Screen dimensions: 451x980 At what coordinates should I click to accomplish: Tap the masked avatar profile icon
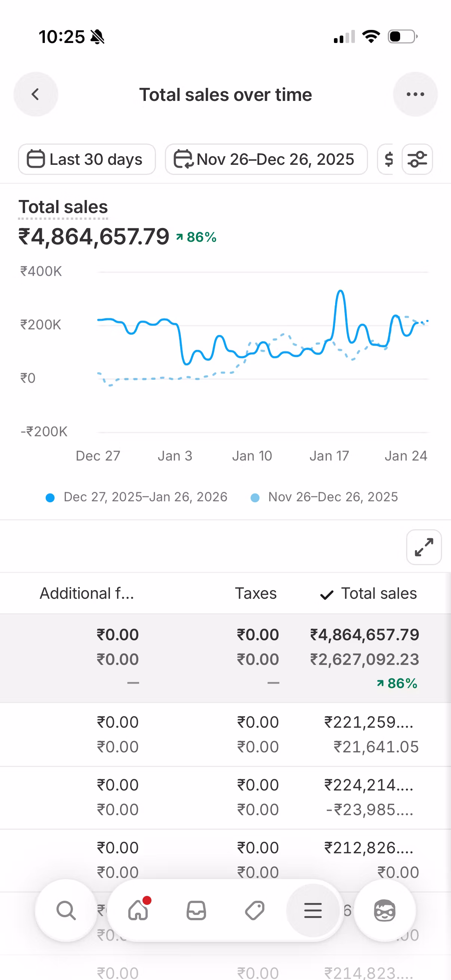(x=384, y=911)
